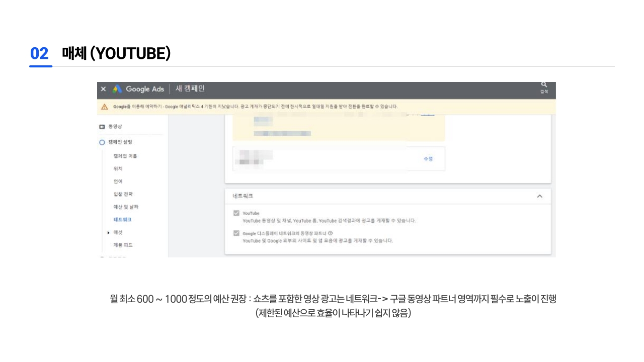
Task: Select 위치 in the sidebar
Action: pos(118,168)
